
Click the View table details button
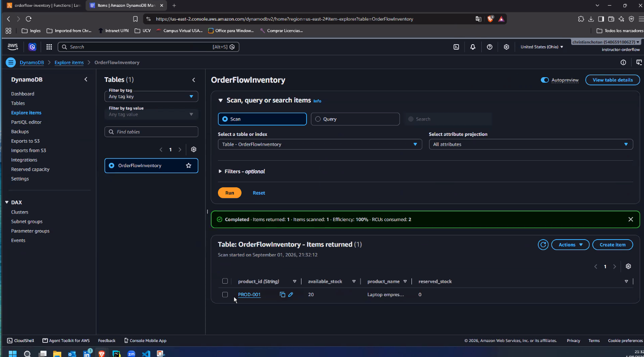pyautogui.click(x=612, y=80)
